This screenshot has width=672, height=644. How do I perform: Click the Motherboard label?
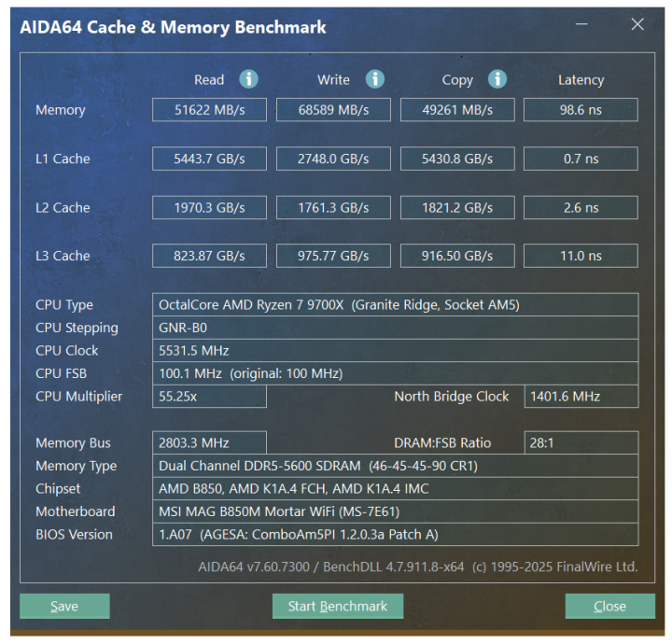click(76, 511)
